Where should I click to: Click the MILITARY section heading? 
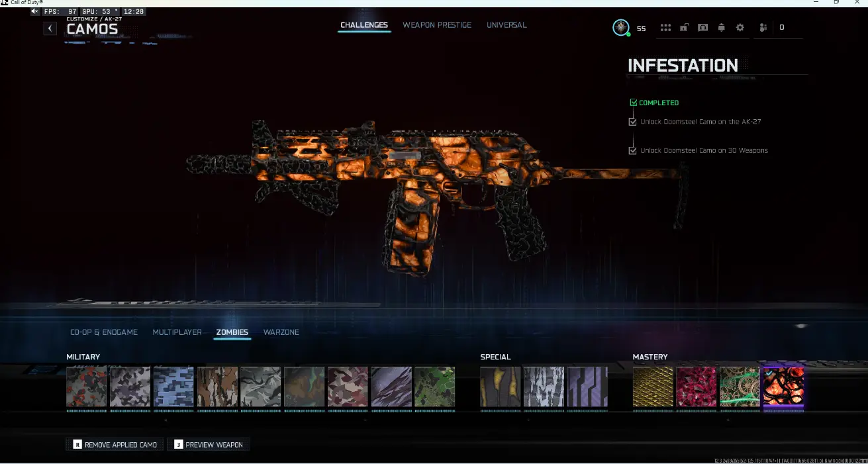tap(83, 357)
